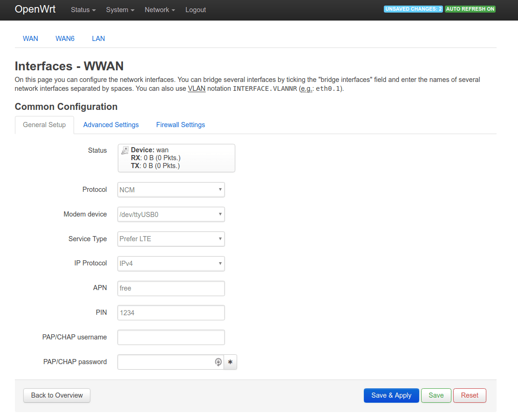Click the Interfaces - WWAN heading
518x420 pixels.
69,66
